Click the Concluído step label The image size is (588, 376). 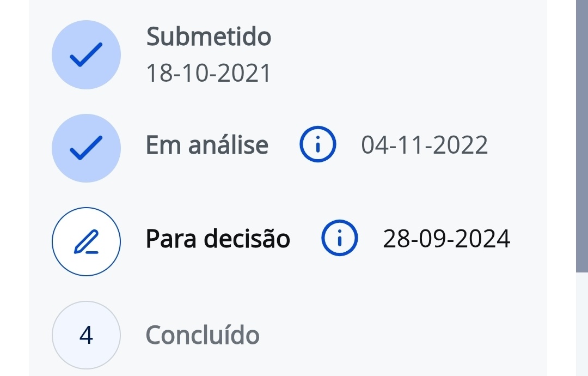tap(203, 335)
